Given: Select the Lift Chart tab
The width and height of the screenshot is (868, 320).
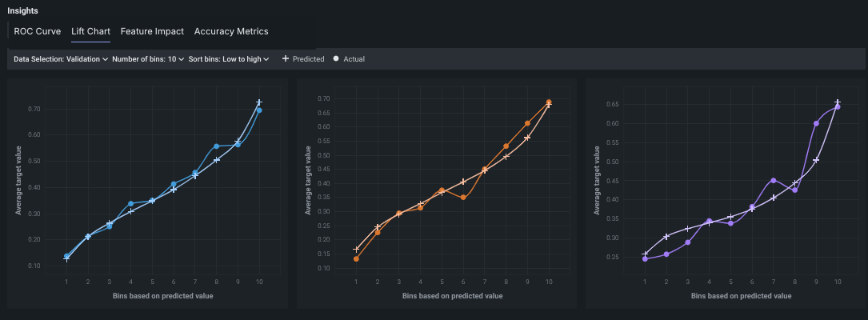Looking at the screenshot, I should [x=90, y=31].
